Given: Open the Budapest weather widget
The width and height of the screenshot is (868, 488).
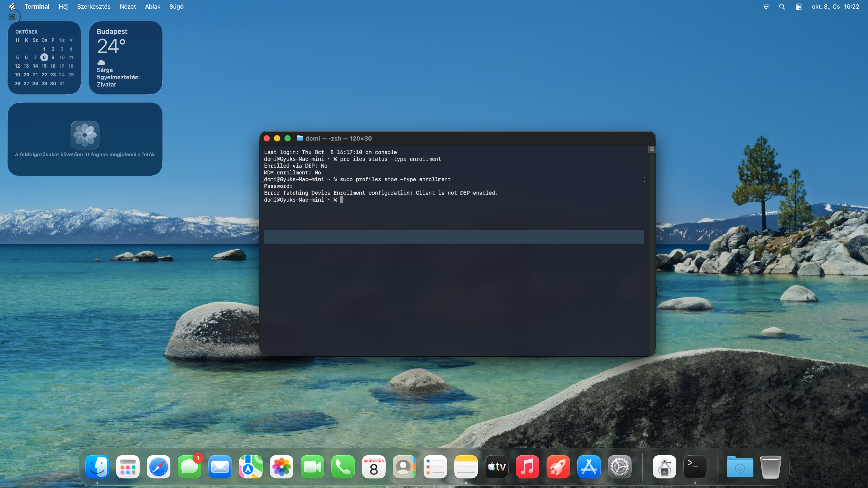Looking at the screenshot, I should [125, 58].
